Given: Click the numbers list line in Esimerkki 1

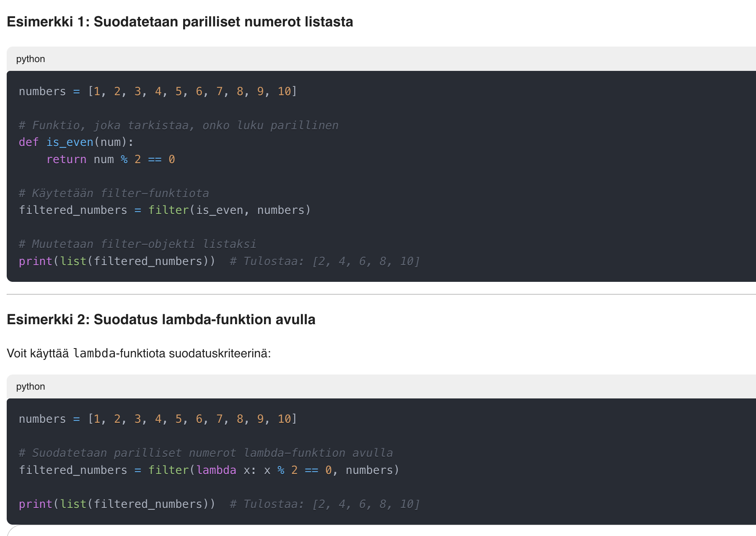Looking at the screenshot, I should [x=158, y=91].
